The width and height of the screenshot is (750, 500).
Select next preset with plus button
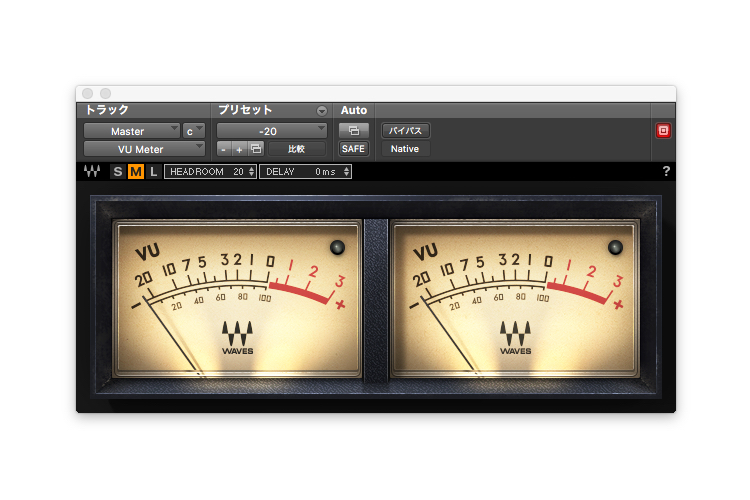pyautogui.click(x=239, y=149)
